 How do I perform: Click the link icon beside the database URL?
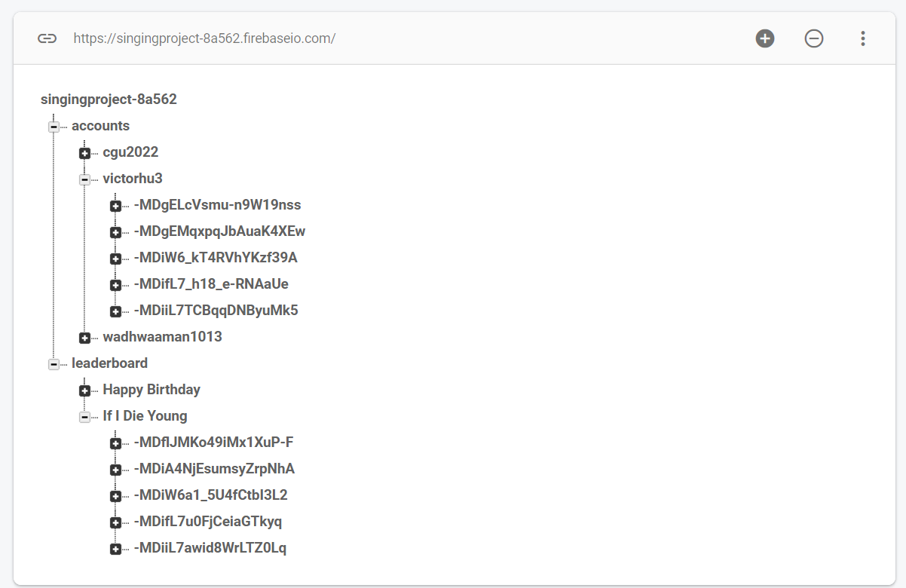tap(47, 38)
